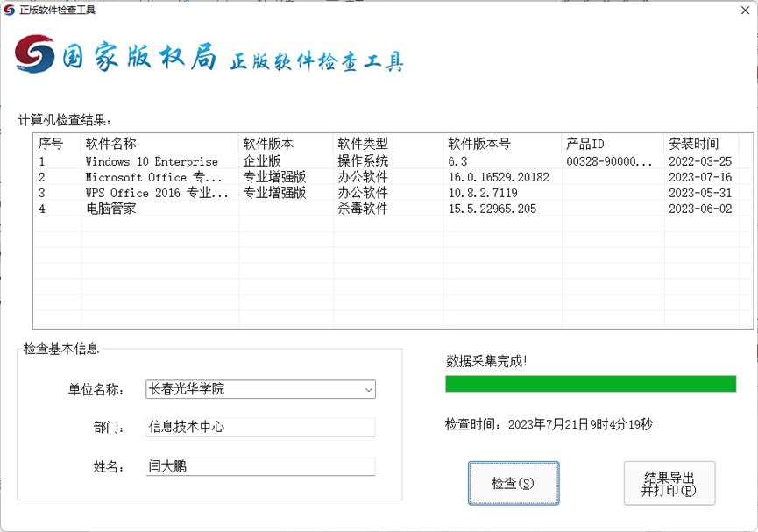The width and height of the screenshot is (758, 532).
Task: Click product ID 00328-90000... cell
Action: 609,161
